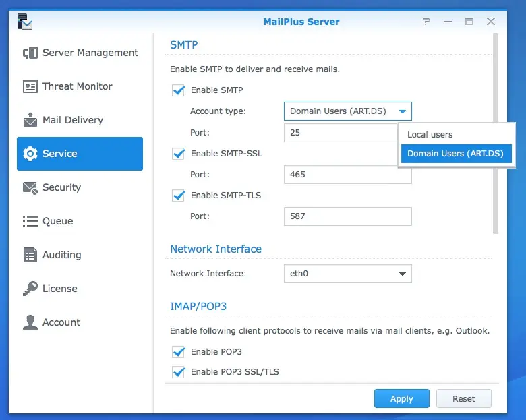Choose Local users from dropdown list
Viewport: 526px width, 420px height.
pyautogui.click(x=430, y=135)
